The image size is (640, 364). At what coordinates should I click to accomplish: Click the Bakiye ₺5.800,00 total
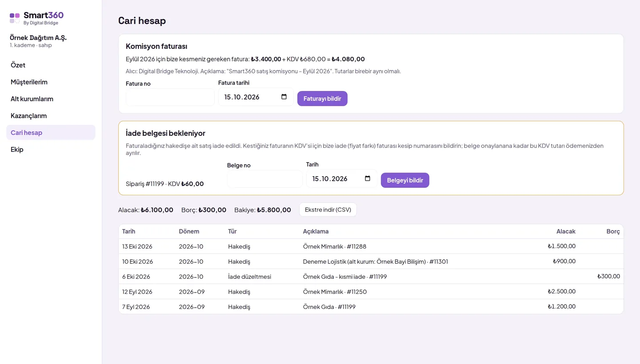click(263, 210)
